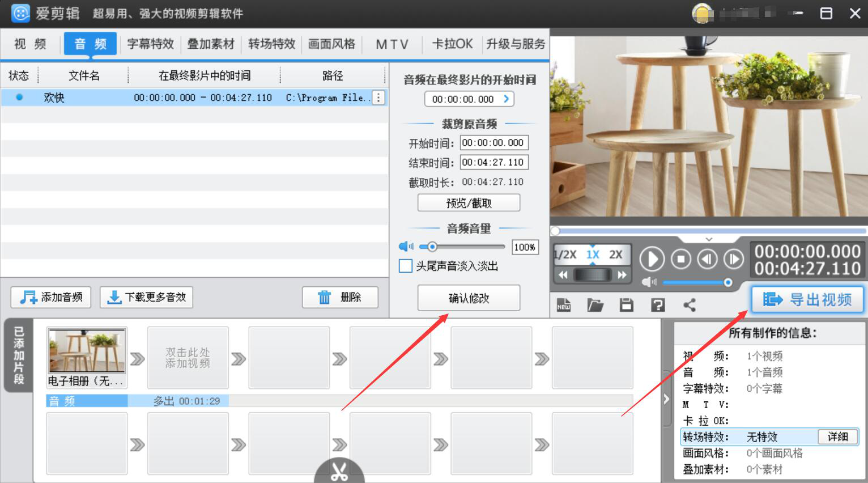
Task: Click the 开始时间 input field
Action: coord(494,143)
